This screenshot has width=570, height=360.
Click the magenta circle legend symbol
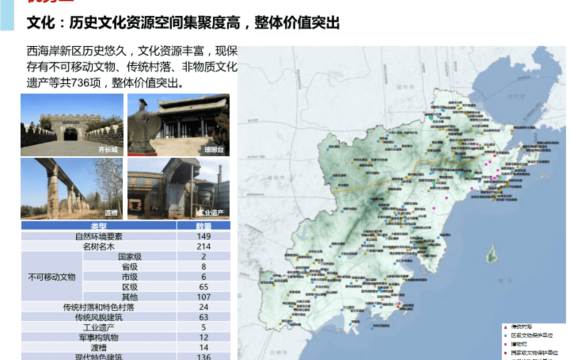coord(505,344)
